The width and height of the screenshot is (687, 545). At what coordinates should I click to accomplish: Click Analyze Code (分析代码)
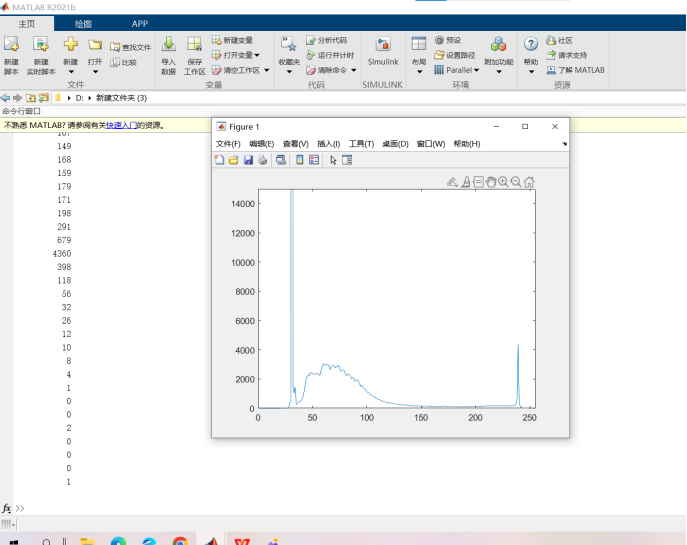click(x=326, y=40)
